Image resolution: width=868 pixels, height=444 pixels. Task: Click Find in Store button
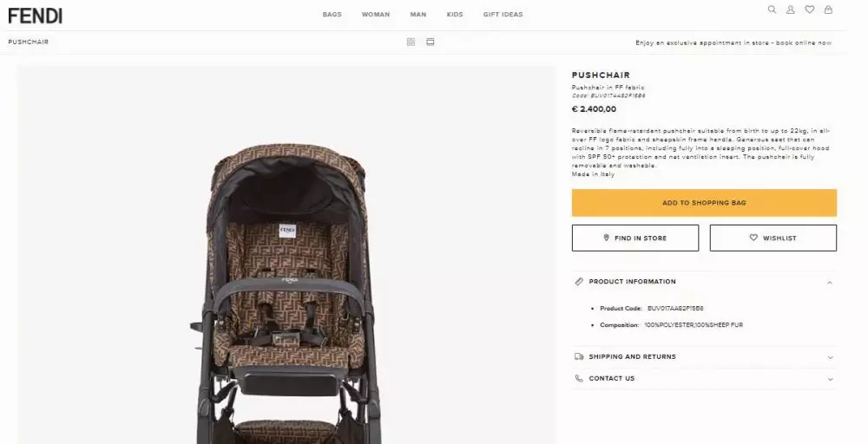pyautogui.click(x=635, y=238)
